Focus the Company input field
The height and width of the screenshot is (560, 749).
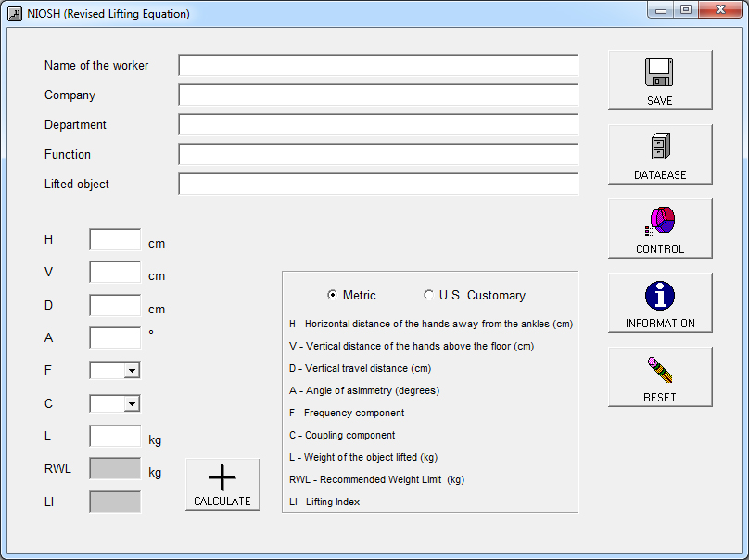[378, 95]
